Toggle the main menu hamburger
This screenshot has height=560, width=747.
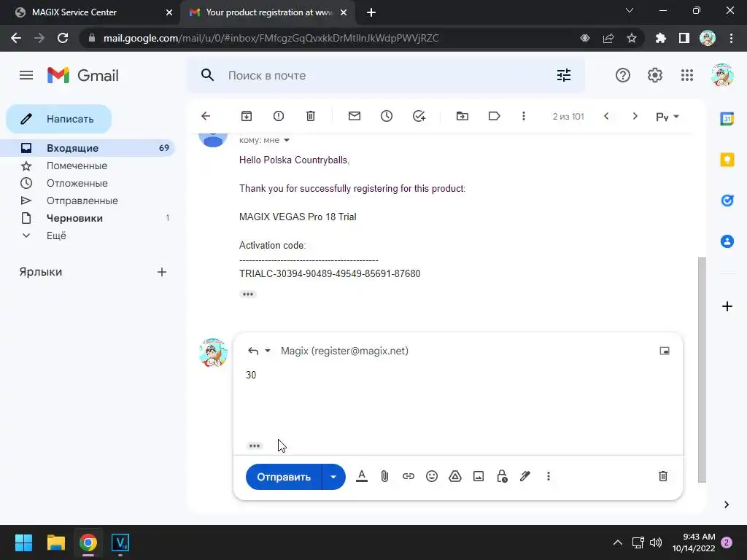[x=26, y=75]
